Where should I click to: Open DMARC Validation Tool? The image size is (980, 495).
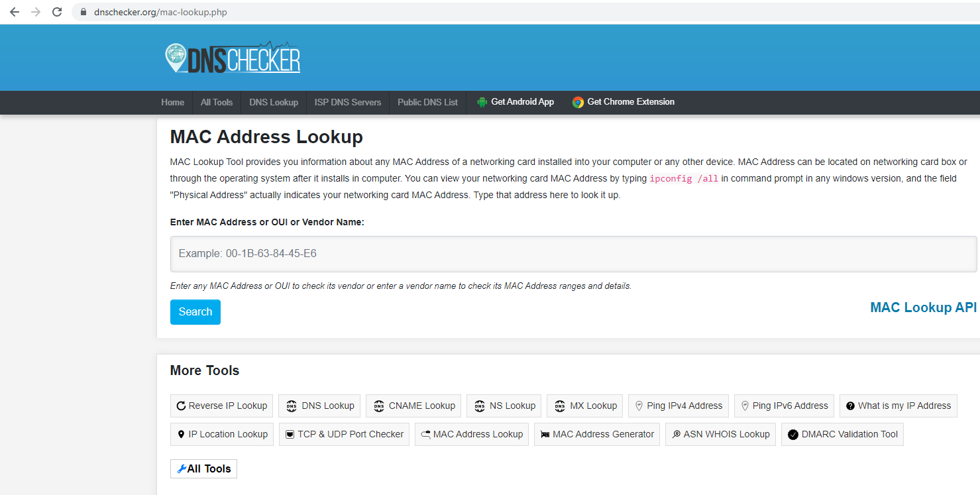click(842, 434)
